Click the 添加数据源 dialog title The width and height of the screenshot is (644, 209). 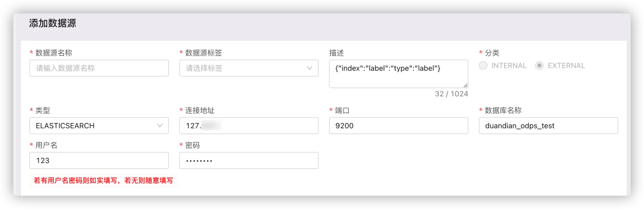tap(53, 23)
